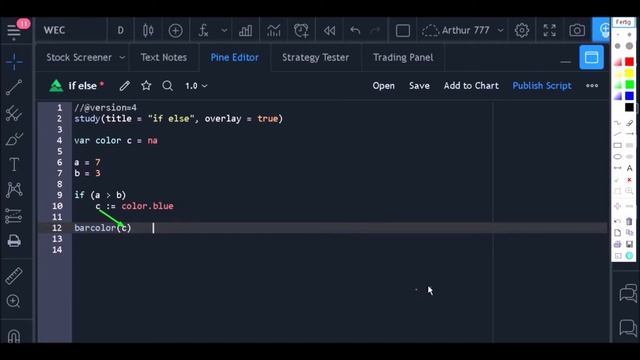Image resolution: width=640 pixels, height=360 pixels.
Task: Open the main hamburger menu
Action: coord(13,31)
